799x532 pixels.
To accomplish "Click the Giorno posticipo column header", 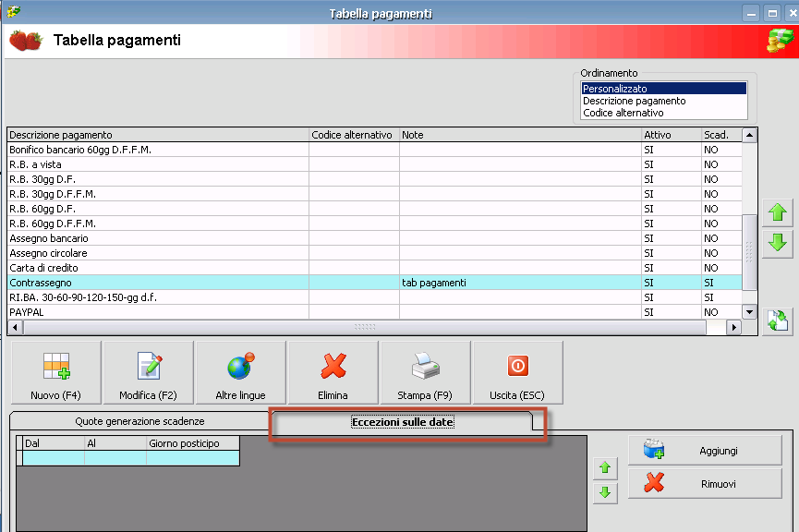I will [x=193, y=443].
